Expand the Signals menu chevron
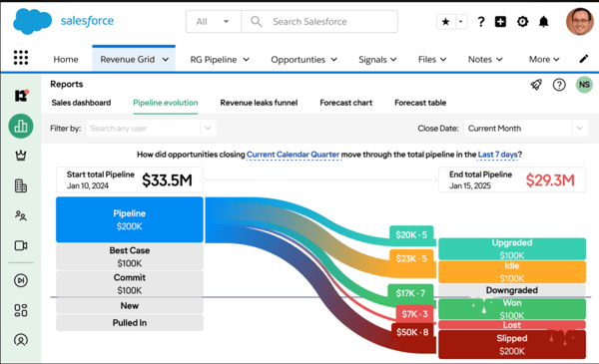599x364 pixels. pos(393,60)
